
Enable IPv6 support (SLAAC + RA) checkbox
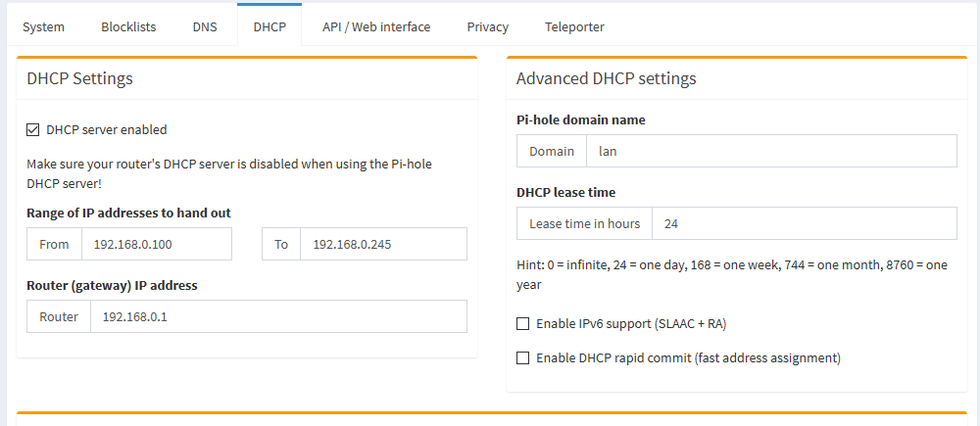point(523,323)
